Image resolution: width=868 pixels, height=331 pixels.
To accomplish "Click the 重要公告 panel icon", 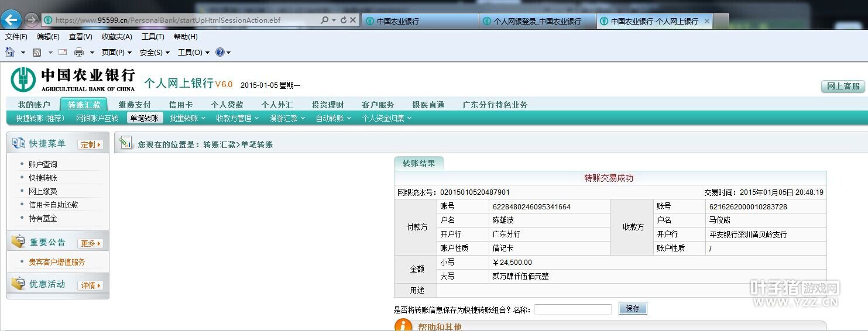I will tap(19, 242).
